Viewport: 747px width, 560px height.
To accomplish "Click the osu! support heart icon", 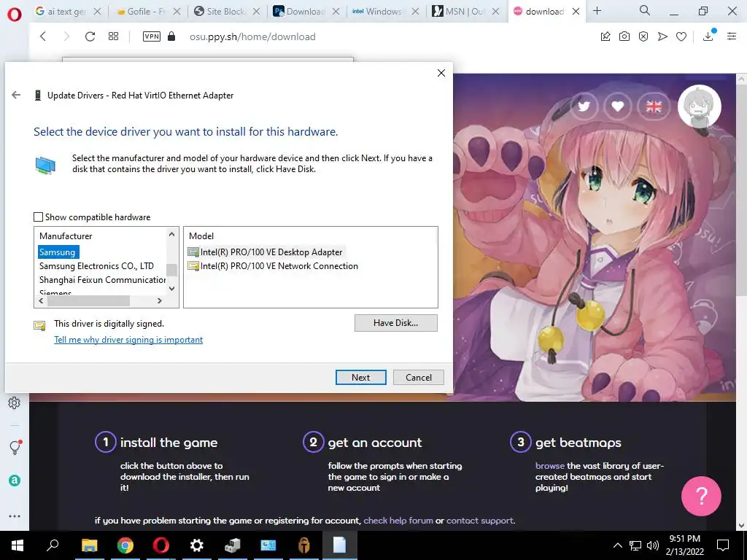I will point(618,106).
